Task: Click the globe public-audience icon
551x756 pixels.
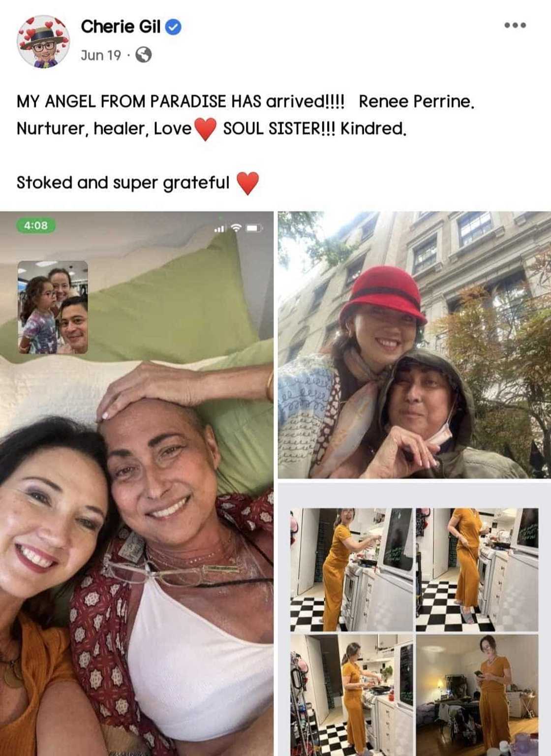Action: [x=143, y=55]
